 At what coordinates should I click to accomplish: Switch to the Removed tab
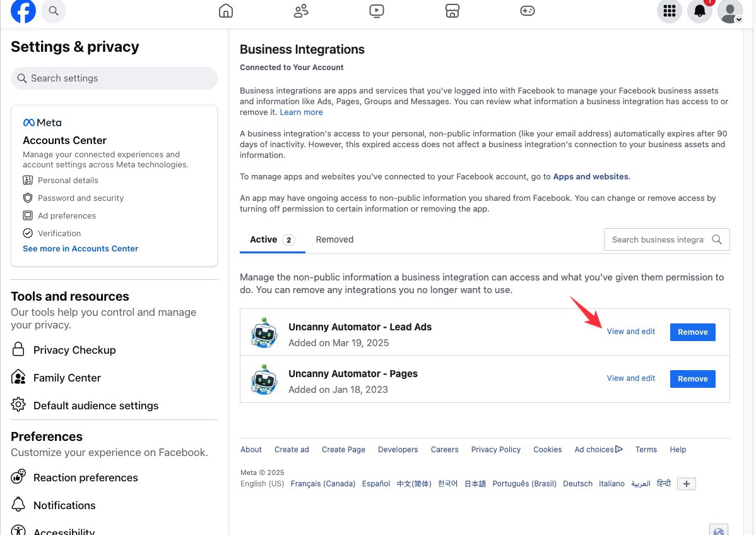(x=334, y=239)
